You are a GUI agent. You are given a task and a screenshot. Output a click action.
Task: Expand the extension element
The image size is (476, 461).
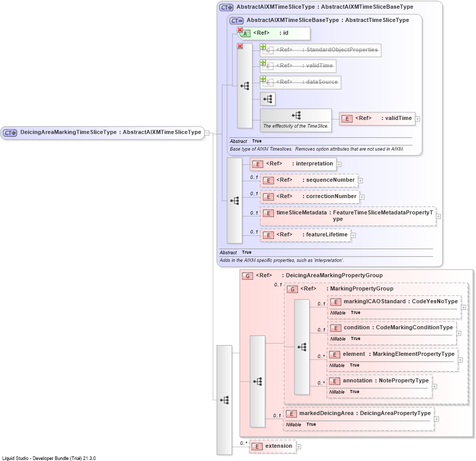pyautogui.click(x=299, y=447)
